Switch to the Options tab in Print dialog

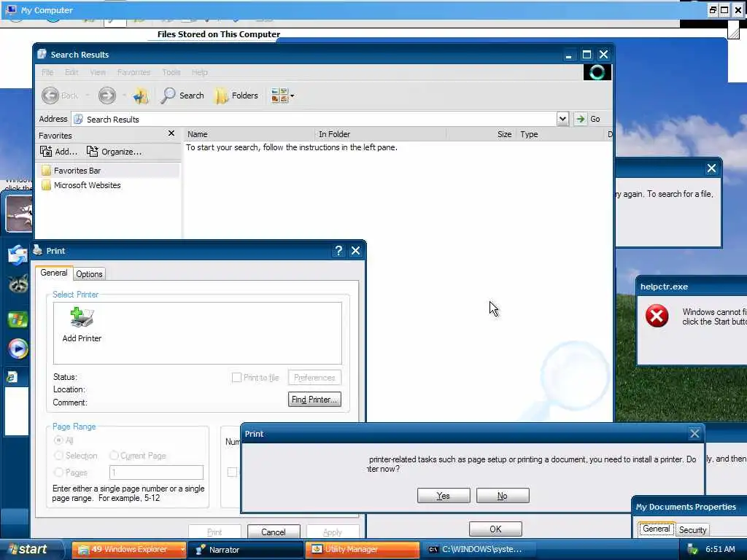tap(89, 274)
